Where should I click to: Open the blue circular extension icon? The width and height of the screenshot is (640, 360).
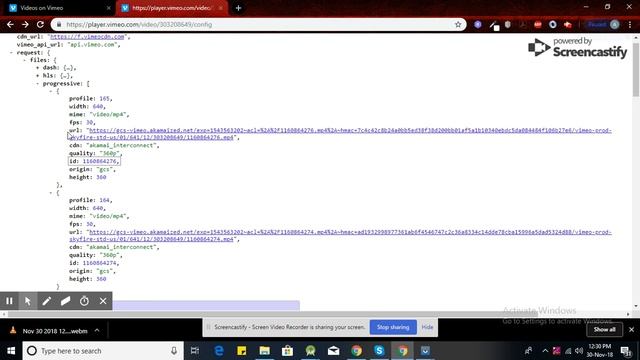click(553, 24)
